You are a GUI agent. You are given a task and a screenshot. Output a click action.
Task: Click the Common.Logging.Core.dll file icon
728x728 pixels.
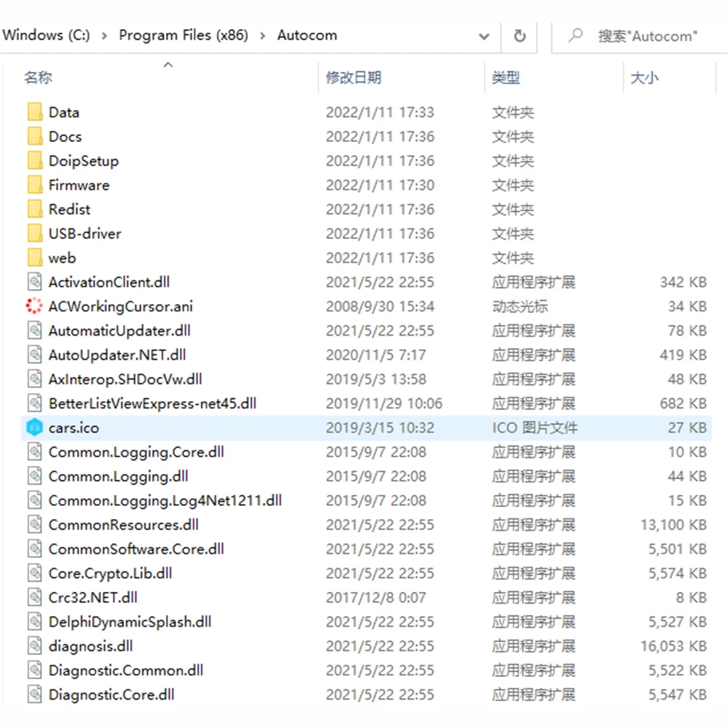35,452
